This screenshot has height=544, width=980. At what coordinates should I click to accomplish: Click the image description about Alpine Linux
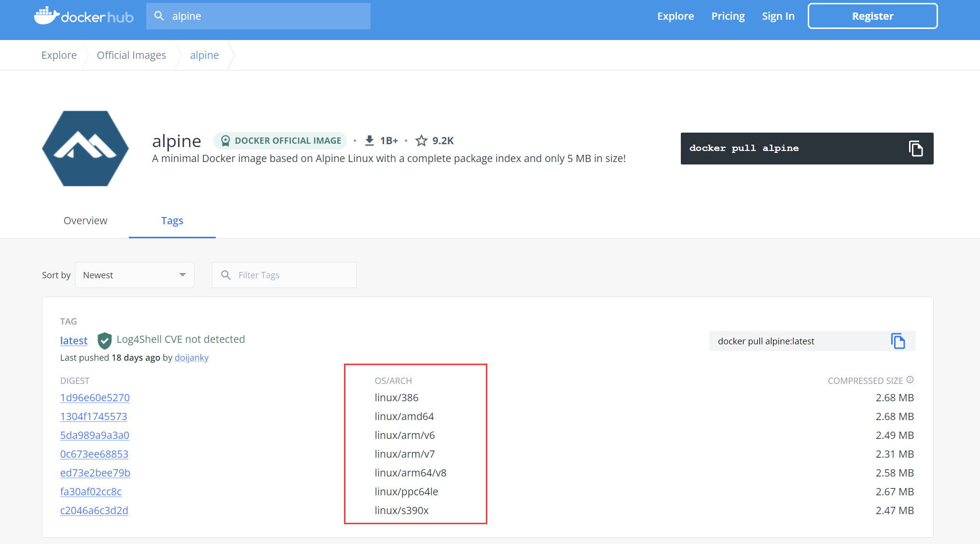[388, 158]
